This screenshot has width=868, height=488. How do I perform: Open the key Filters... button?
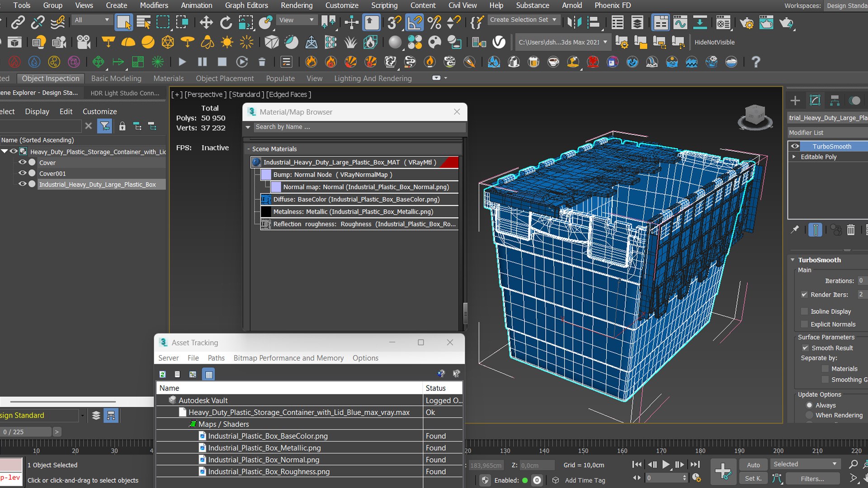point(812,479)
